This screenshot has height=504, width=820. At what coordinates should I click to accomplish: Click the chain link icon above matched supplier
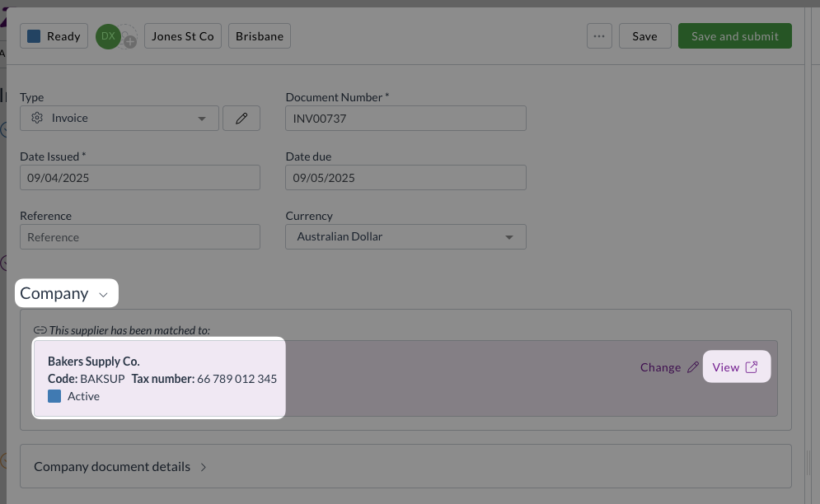coord(40,330)
